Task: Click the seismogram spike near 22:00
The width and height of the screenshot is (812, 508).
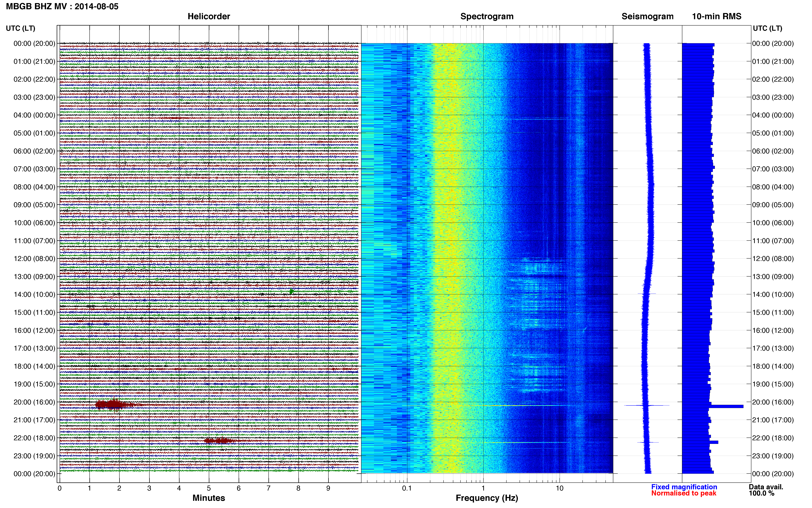Action: (x=648, y=442)
